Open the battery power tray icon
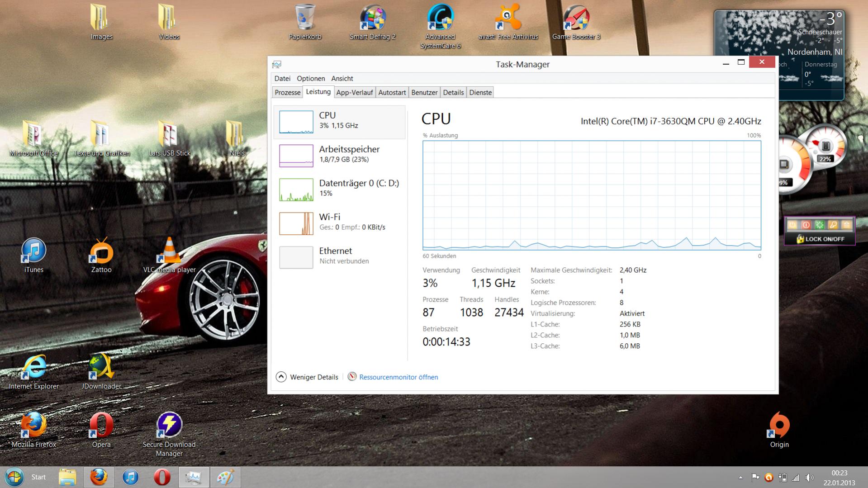868x488 pixels. (x=783, y=477)
